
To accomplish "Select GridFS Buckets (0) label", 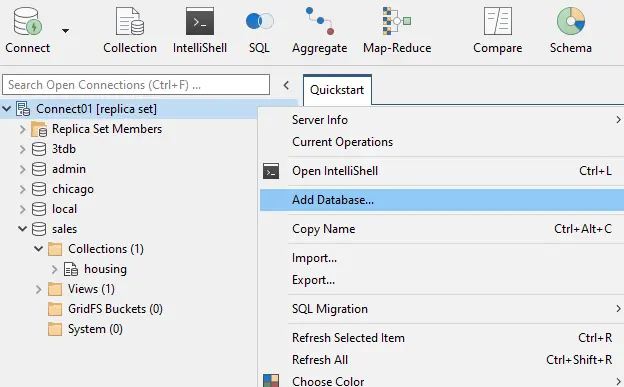I will click(x=115, y=309).
